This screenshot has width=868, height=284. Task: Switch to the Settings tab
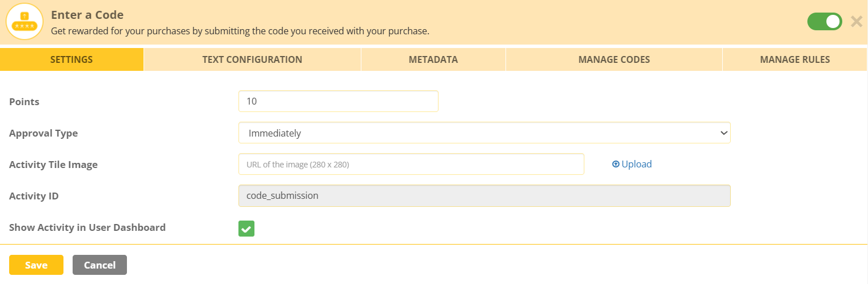click(x=71, y=59)
